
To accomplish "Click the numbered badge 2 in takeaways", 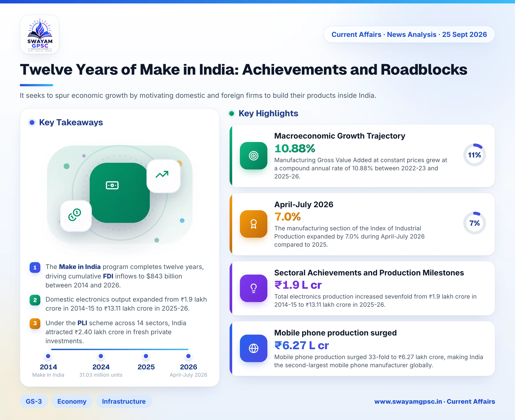I will point(35,300).
